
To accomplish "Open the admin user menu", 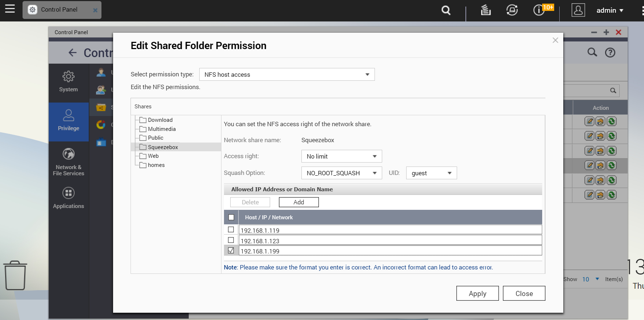I will point(609,11).
